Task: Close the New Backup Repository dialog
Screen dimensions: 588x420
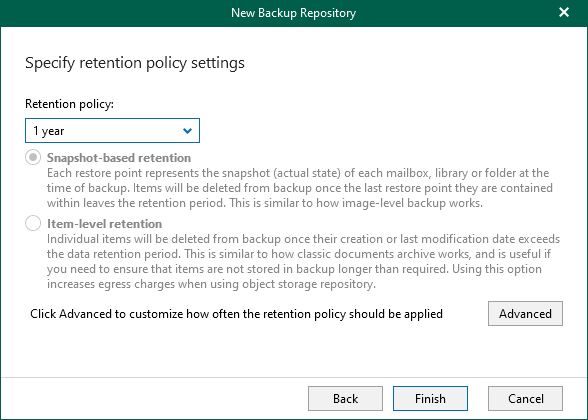Action: tap(564, 12)
